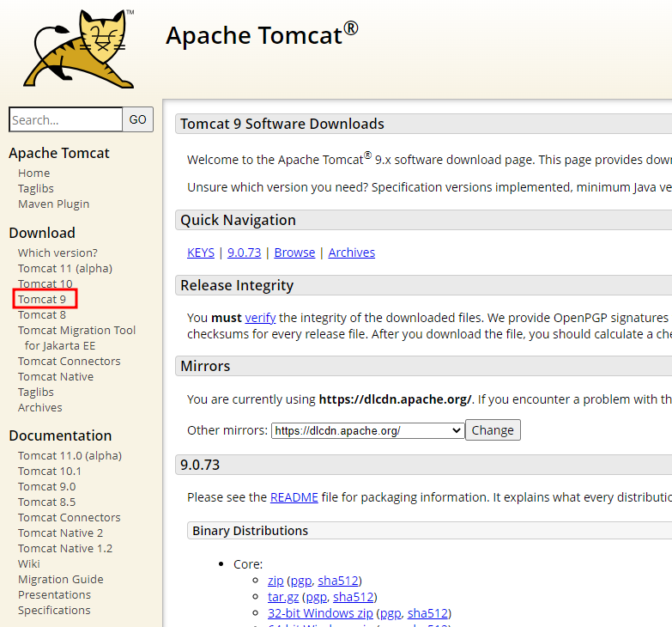Open Tomcat Native 2 documentation
The height and width of the screenshot is (627, 672).
click(60, 533)
